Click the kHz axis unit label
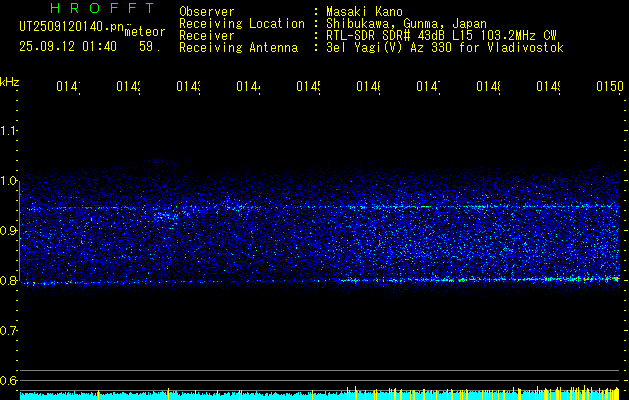Image resolution: width=629 pixels, height=400 pixels. [x=10, y=81]
